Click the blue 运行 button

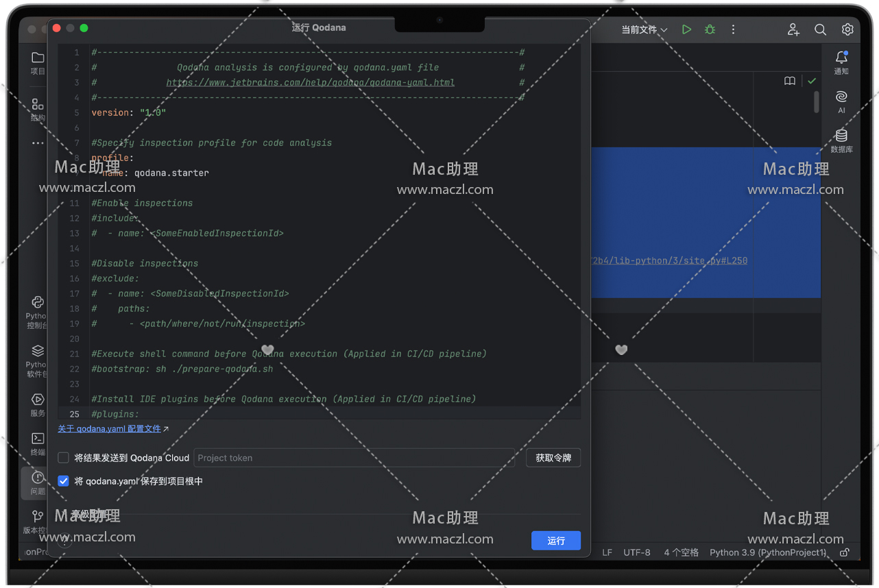coord(555,541)
